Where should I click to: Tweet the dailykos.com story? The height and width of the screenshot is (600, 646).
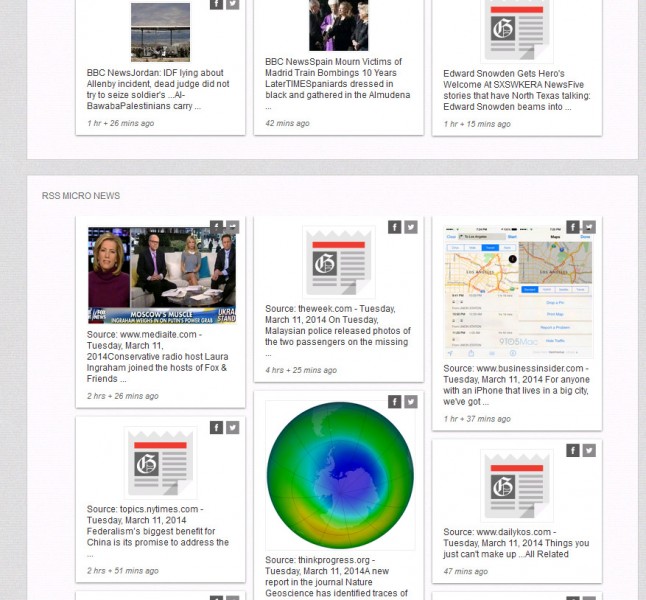pyautogui.click(x=589, y=450)
